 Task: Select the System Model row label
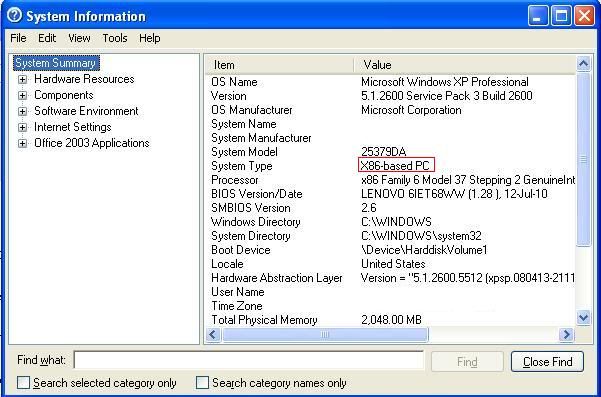244,152
